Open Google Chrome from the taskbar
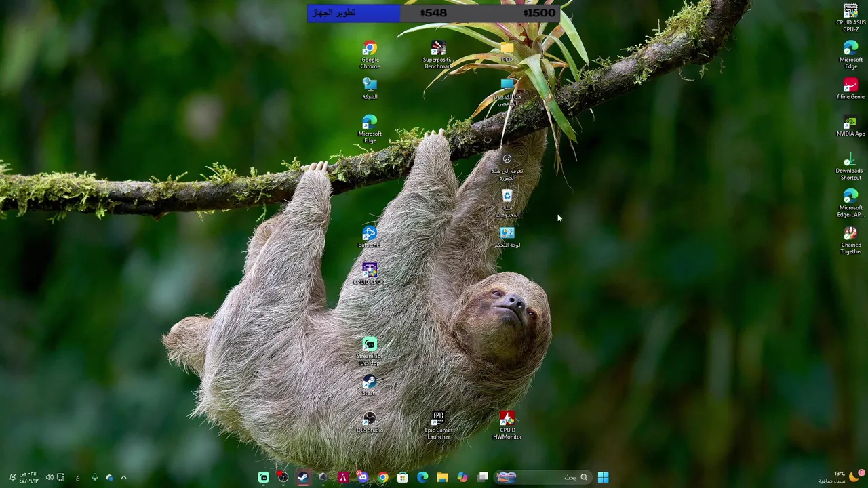The height and width of the screenshot is (488, 868). [x=383, y=477]
